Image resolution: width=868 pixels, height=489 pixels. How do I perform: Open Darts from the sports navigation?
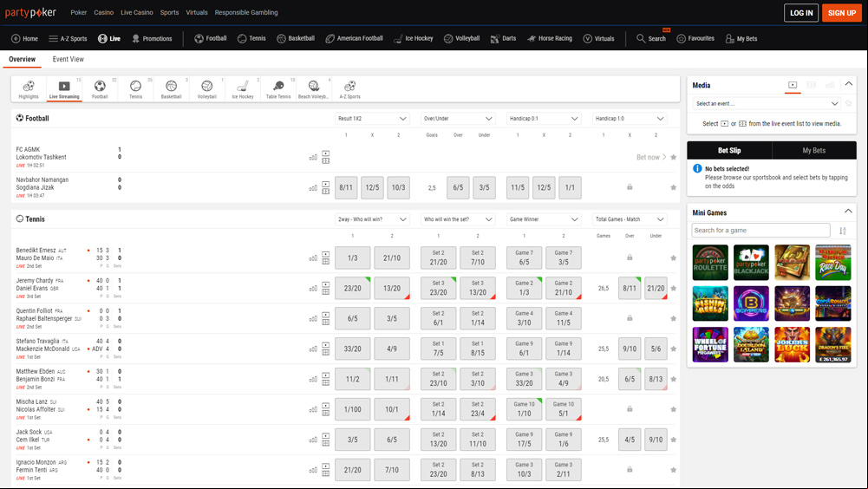coord(503,38)
